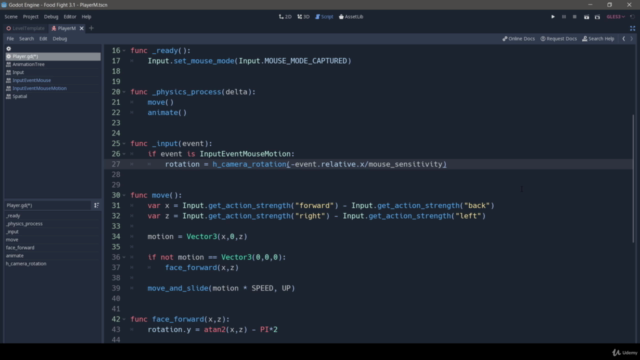Image resolution: width=640 pixels, height=360 pixels.
Task: Jump to face_forward in methods list
Action: pos(53,247)
